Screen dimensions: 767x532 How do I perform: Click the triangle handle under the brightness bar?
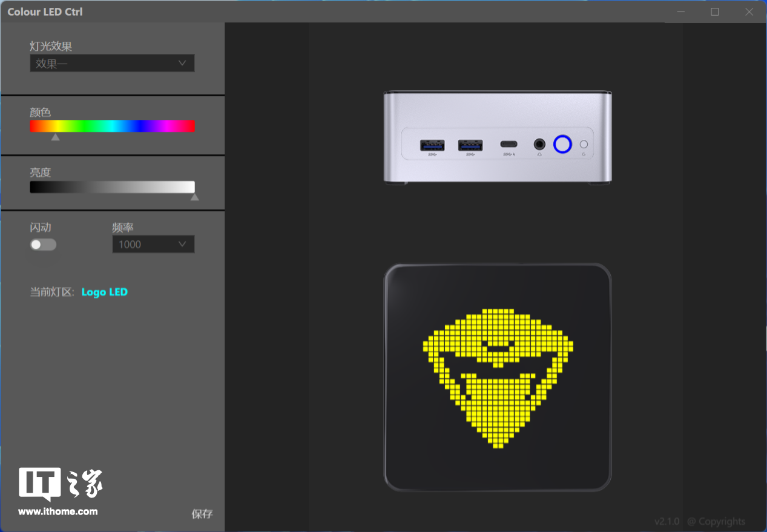click(194, 197)
